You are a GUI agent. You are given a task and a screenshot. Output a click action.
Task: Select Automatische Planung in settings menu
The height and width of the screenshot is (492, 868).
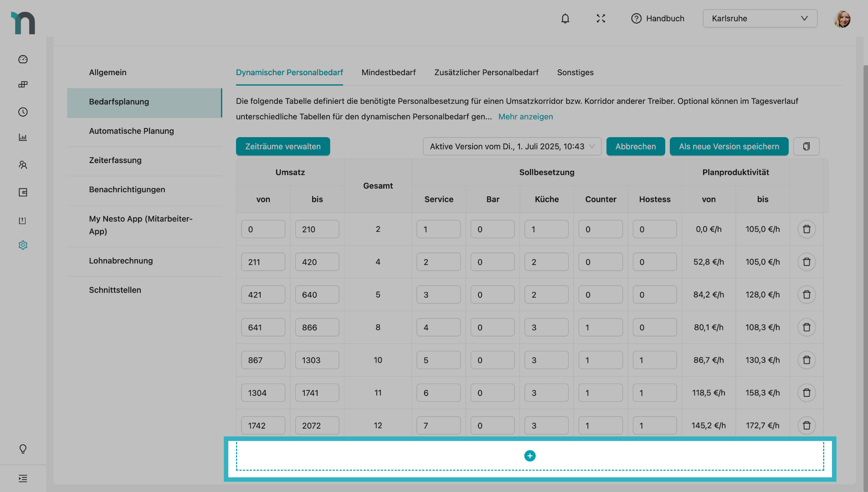click(132, 131)
